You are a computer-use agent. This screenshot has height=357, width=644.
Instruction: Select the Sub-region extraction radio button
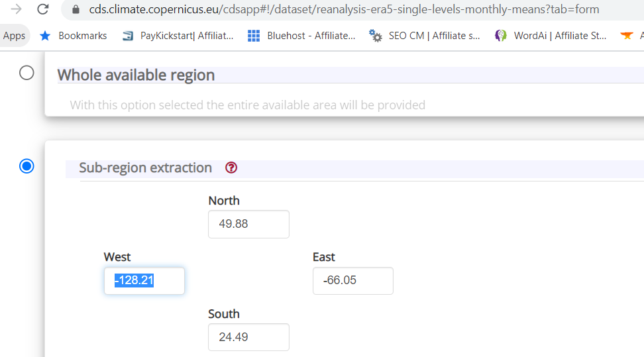click(27, 166)
